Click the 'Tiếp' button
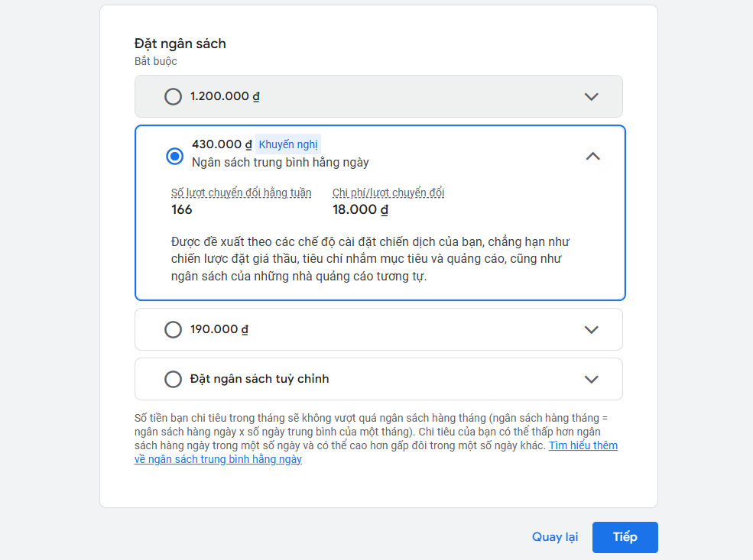Screen dimensions: 753x560 625,537
